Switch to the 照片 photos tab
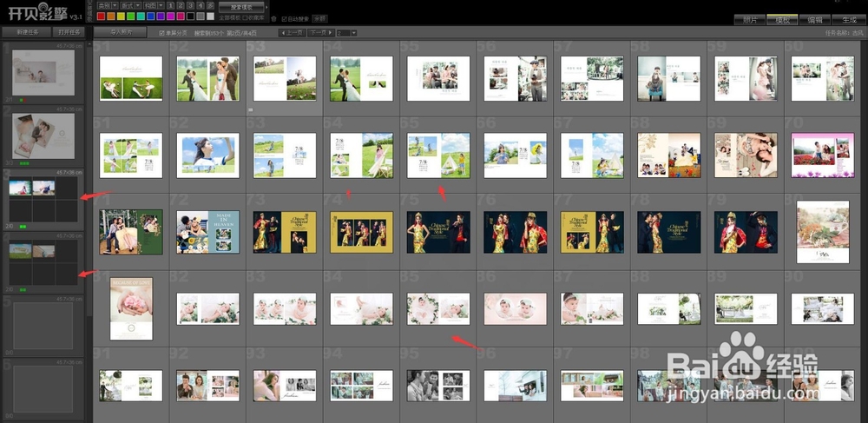The height and width of the screenshot is (423, 868). (750, 19)
